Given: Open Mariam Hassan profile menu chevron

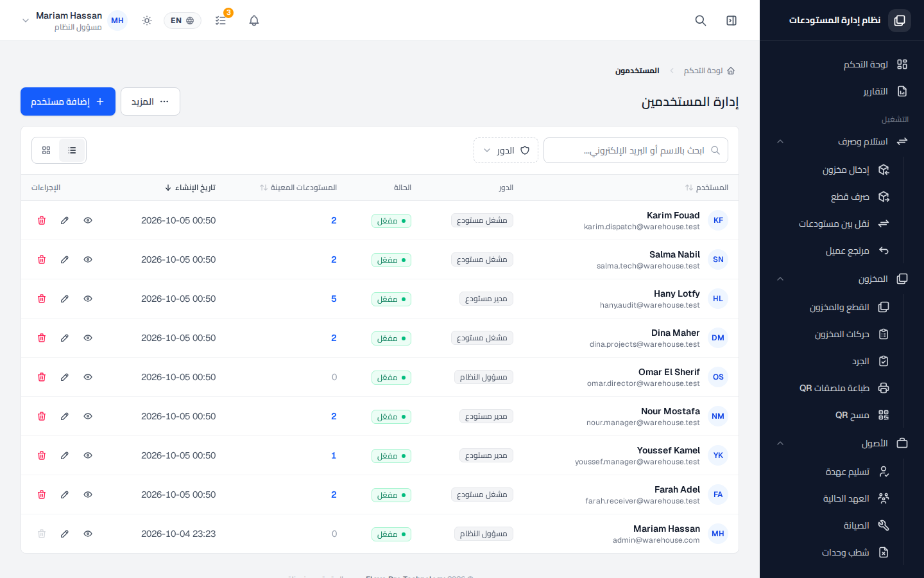Looking at the screenshot, I should (26, 21).
